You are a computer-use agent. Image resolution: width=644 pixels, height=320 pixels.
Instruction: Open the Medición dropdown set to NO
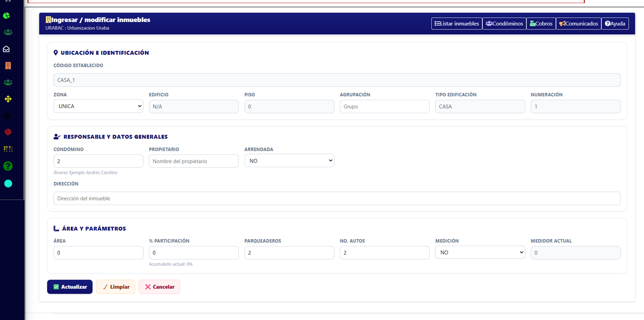point(480,252)
